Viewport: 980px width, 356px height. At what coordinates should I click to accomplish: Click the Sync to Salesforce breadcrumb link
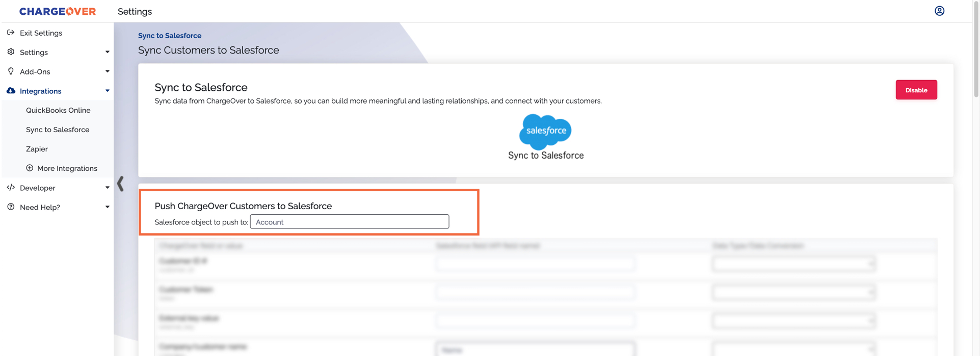(170, 36)
